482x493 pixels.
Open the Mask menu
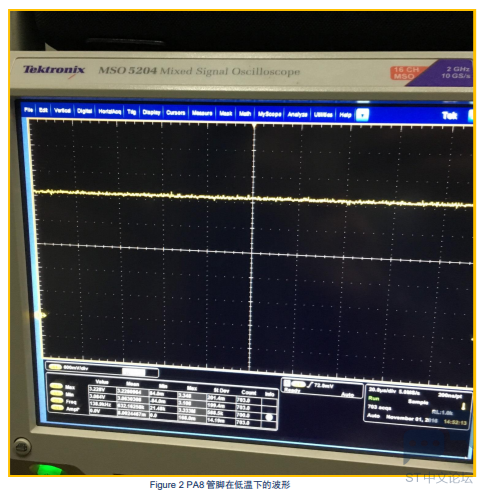225,113
